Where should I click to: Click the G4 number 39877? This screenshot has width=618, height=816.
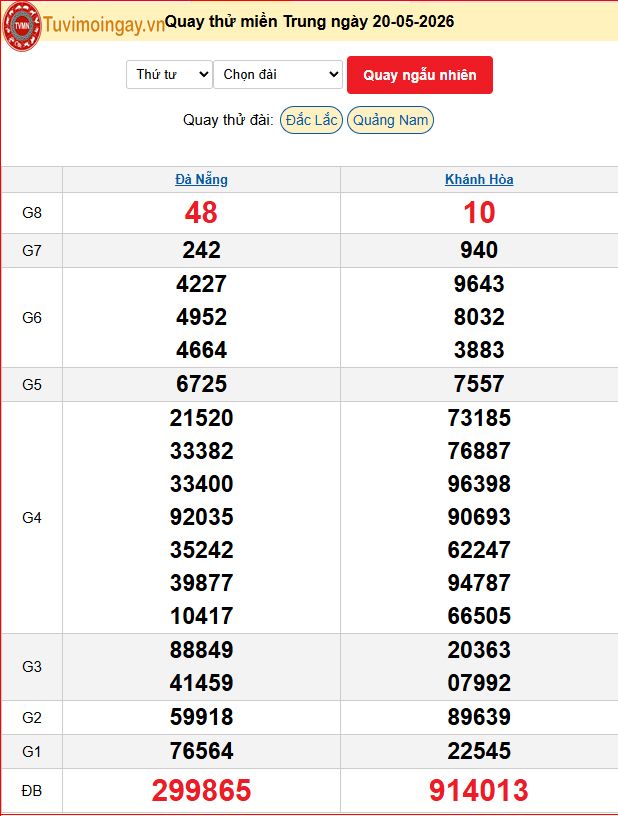pyautogui.click(x=201, y=583)
